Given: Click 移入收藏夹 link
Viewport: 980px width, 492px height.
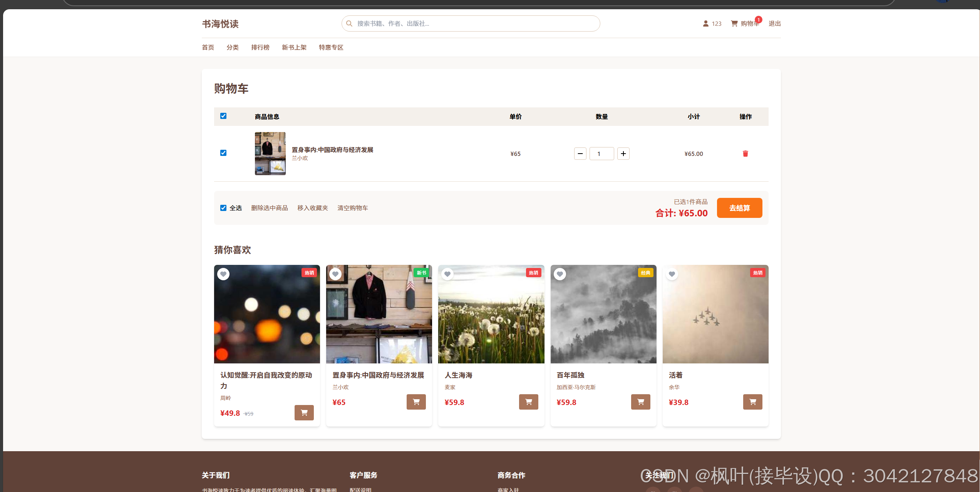Looking at the screenshot, I should [312, 208].
